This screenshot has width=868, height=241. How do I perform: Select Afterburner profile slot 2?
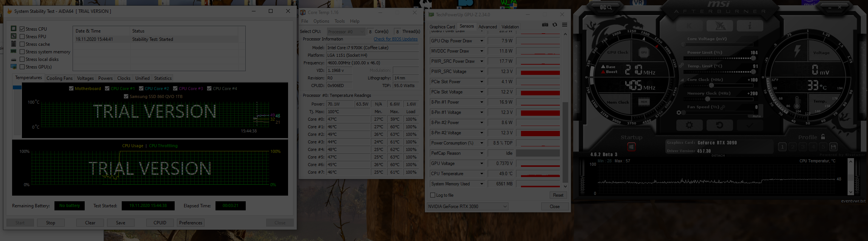click(x=793, y=147)
